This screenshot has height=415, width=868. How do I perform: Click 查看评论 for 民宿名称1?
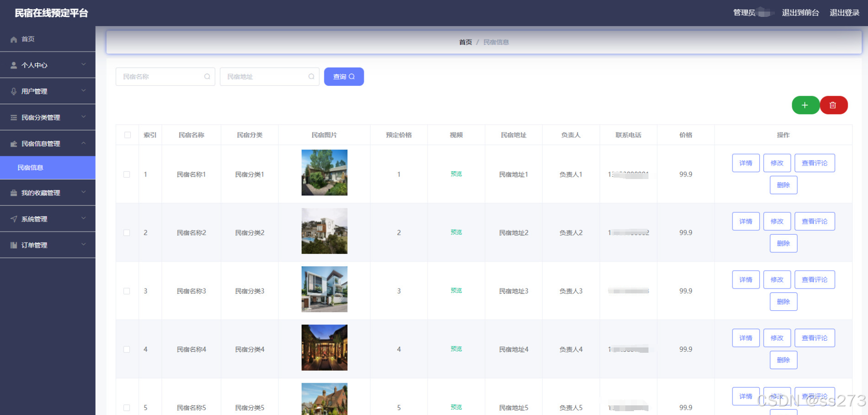pyautogui.click(x=815, y=163)
